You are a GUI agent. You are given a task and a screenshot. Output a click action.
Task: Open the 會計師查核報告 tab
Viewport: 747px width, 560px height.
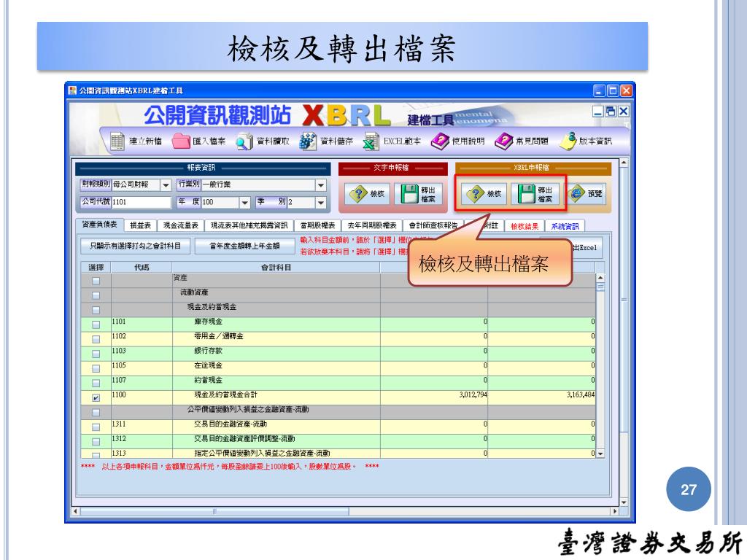point(433,226)
